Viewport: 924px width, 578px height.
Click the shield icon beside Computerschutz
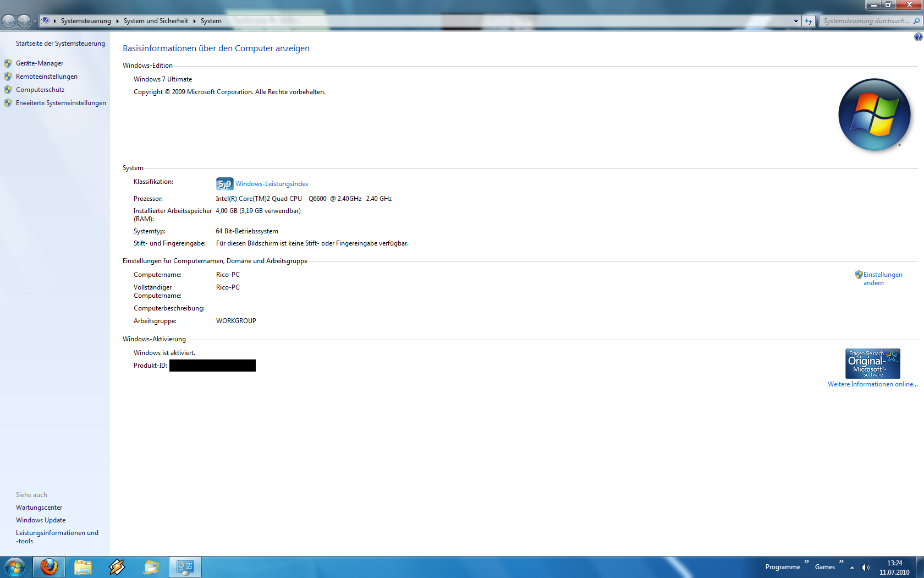pos(8,90)
